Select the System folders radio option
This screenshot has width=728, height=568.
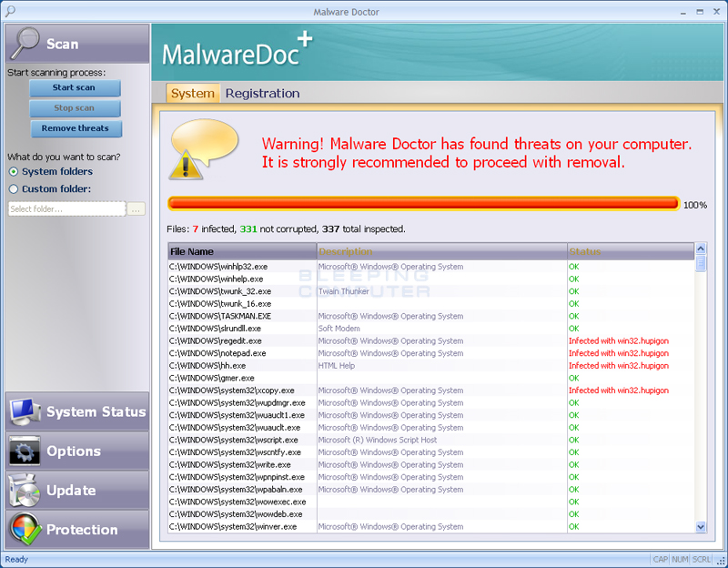coord(14,172)
